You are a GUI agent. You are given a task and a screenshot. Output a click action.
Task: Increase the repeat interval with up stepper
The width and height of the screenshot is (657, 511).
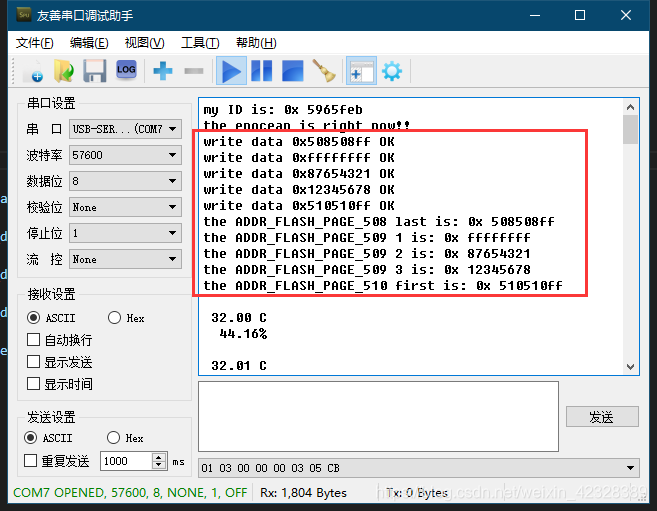(159, 457)
